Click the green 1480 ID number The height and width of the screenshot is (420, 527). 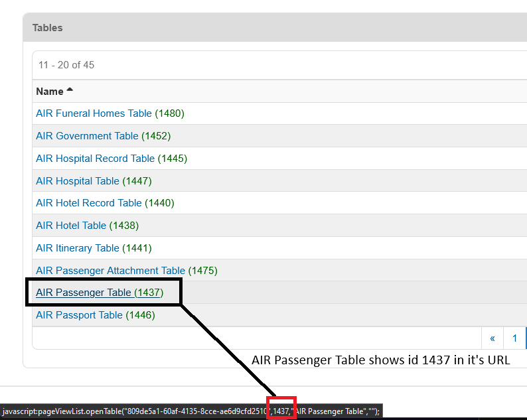(169, 113)
